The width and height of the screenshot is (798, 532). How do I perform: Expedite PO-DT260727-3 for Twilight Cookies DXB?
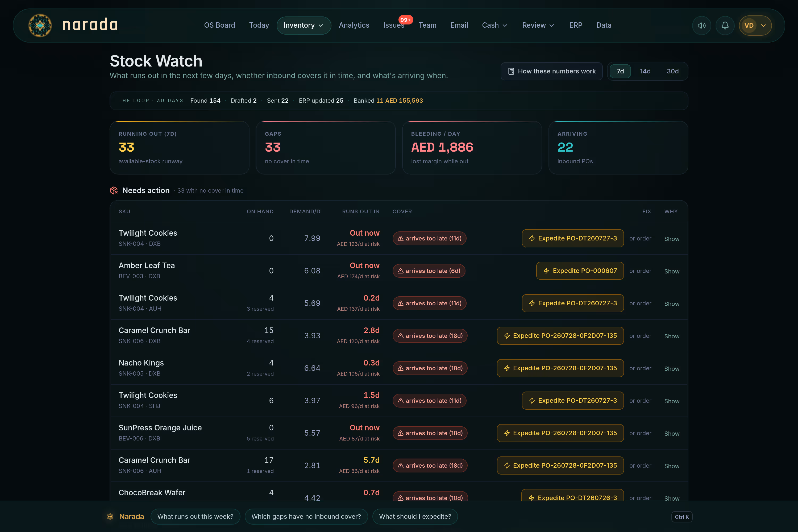573,239
